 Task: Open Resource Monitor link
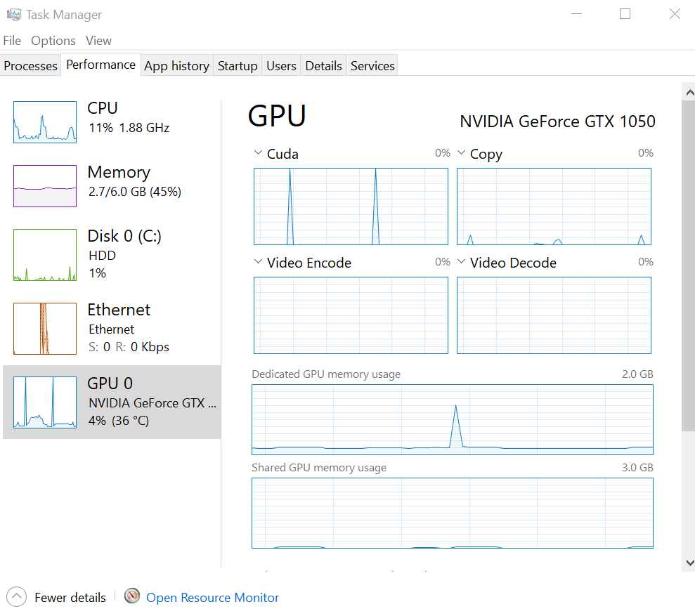coord(213,598)
